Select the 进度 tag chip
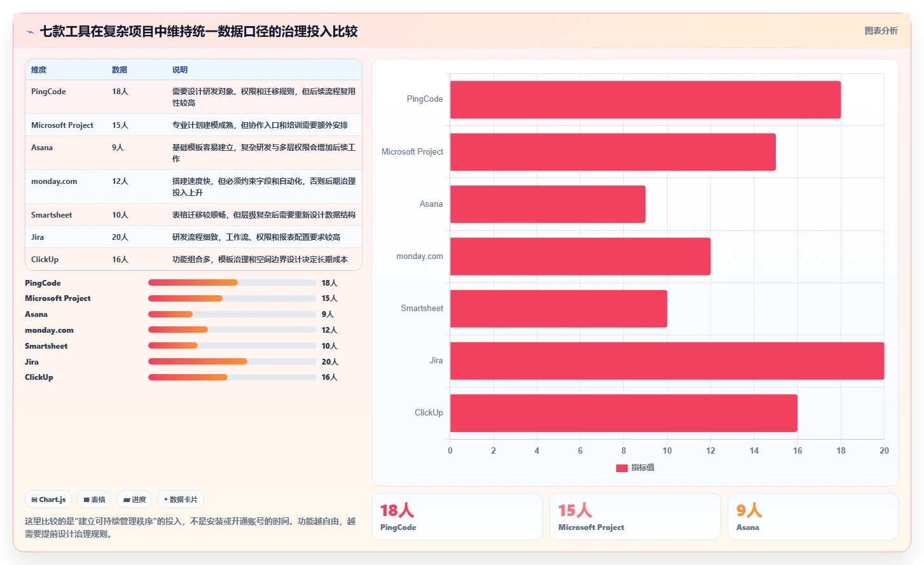This screenshot has width=924, height=565. 134,499
